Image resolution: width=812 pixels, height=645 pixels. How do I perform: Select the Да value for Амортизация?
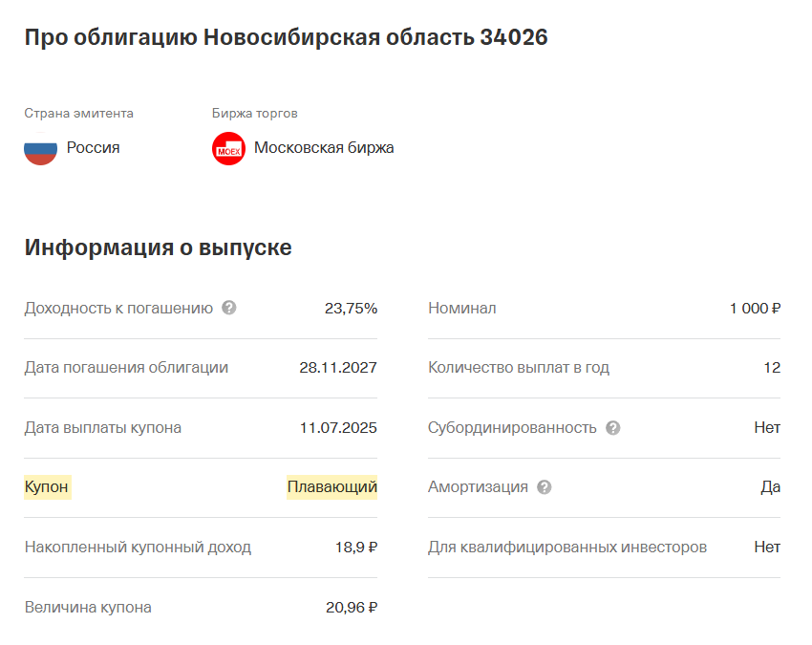coord(771,487)
